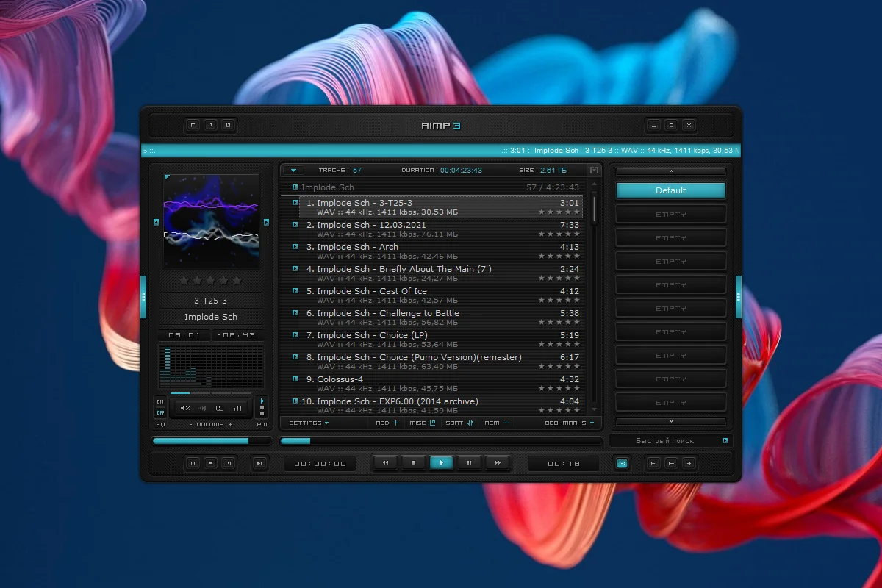Click the sort arrows icon next to SORT
The height and width of the screenshot is (588, 882).
470,423
